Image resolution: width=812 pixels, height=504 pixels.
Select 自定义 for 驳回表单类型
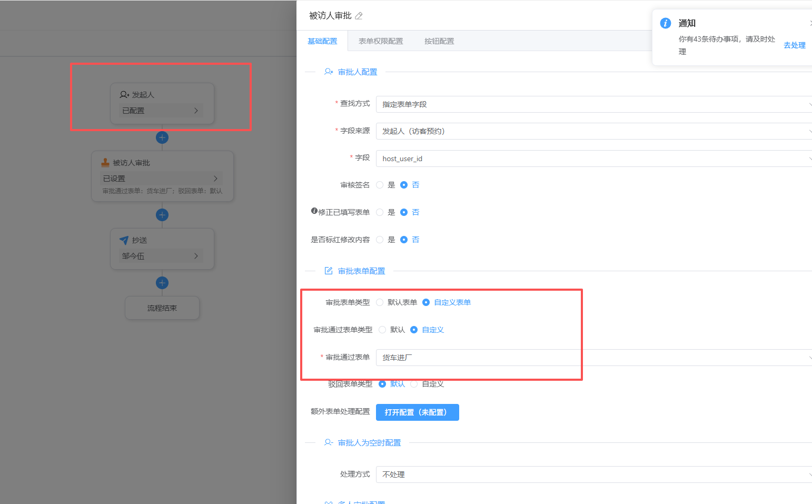click(414, 384)
